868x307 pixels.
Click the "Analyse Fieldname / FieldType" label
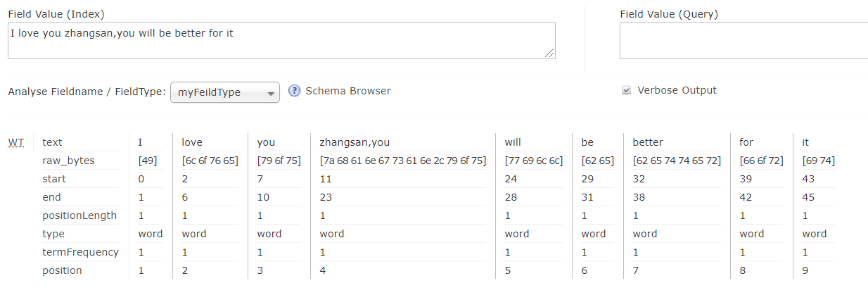click(87, 92)
